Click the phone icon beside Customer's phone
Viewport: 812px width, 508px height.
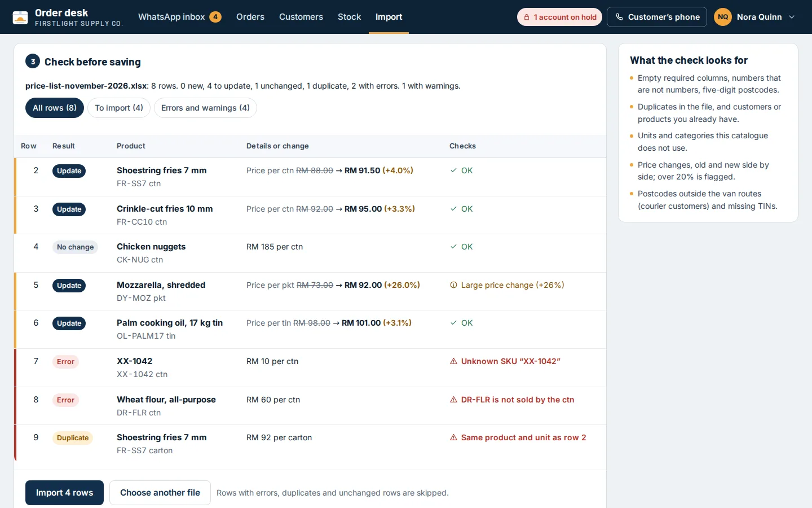(619, 17)
